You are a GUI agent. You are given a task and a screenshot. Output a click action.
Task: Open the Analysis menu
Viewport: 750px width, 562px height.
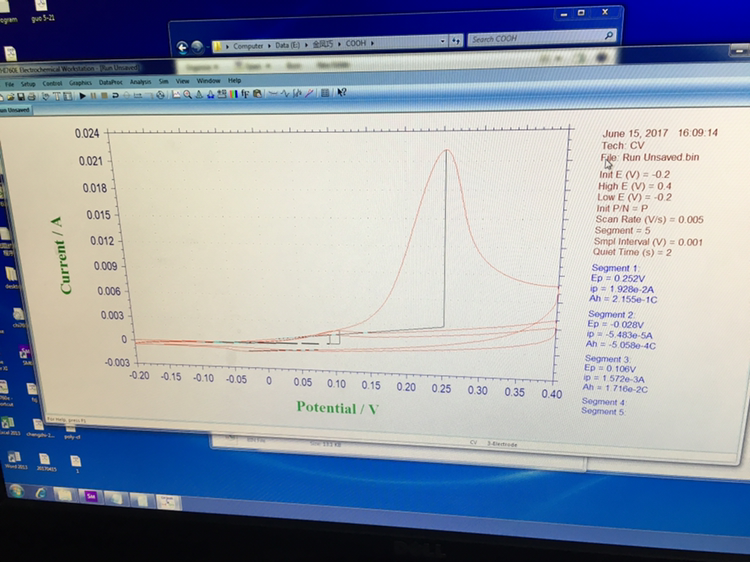pos(140,82)
